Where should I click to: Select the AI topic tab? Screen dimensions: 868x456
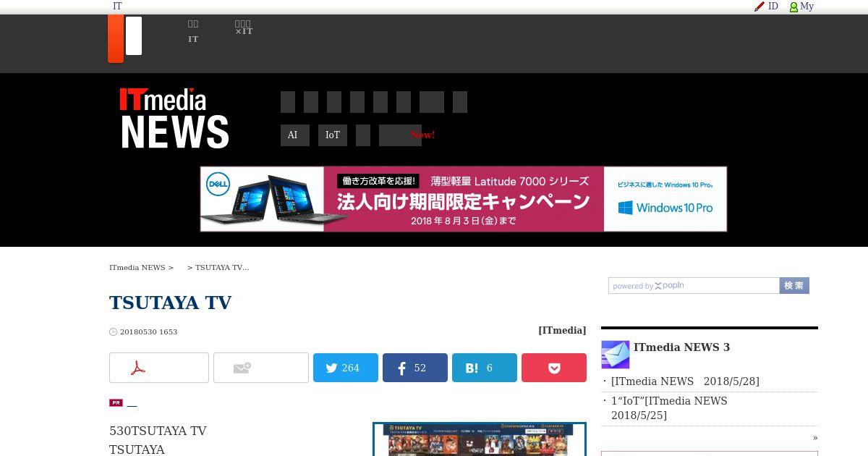295,135
